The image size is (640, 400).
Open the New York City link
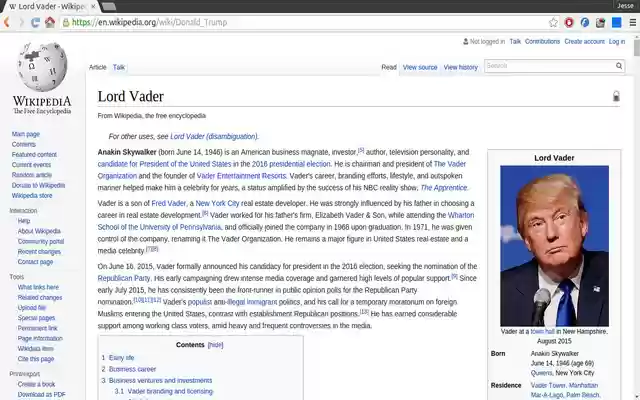[217, 203]
